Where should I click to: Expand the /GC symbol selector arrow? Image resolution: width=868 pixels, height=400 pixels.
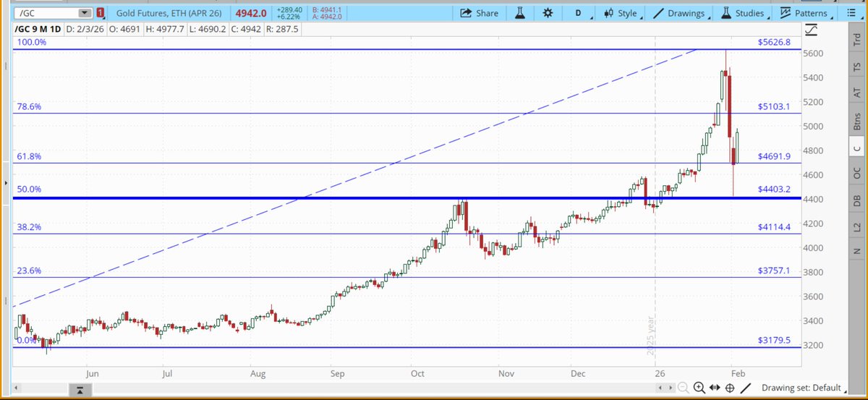pyautogui.click(x=84, y=13)
